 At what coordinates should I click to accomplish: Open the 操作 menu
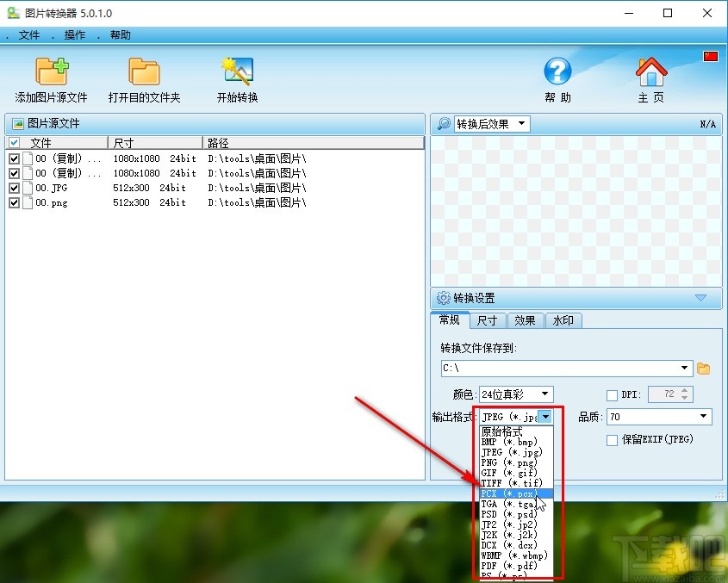point(74,35)
